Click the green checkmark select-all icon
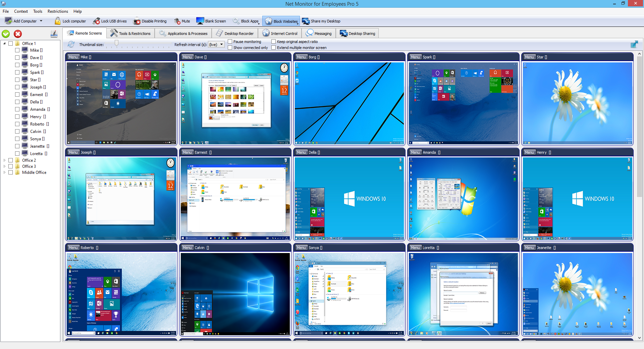The image size is (644, 349). [x=6, y=34]
